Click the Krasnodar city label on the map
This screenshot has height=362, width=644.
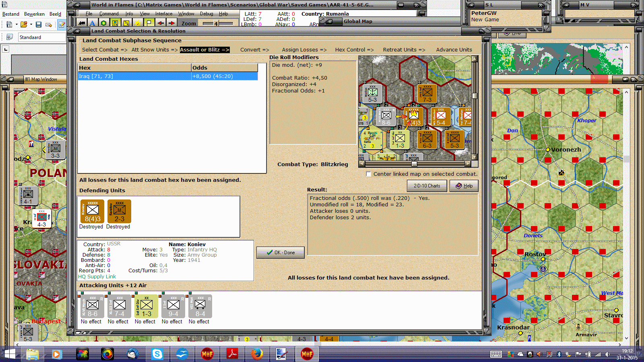click(x=513, y=327)
